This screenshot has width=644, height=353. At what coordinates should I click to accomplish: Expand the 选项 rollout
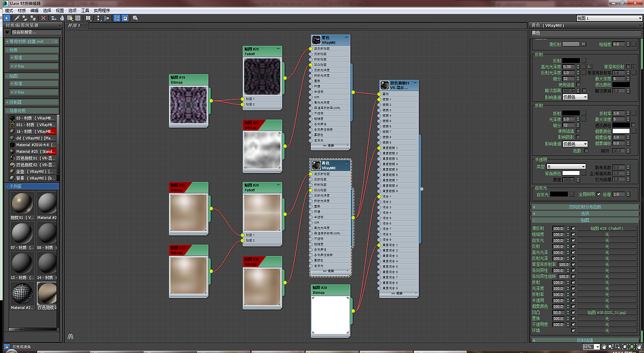(x=585, y=213)
